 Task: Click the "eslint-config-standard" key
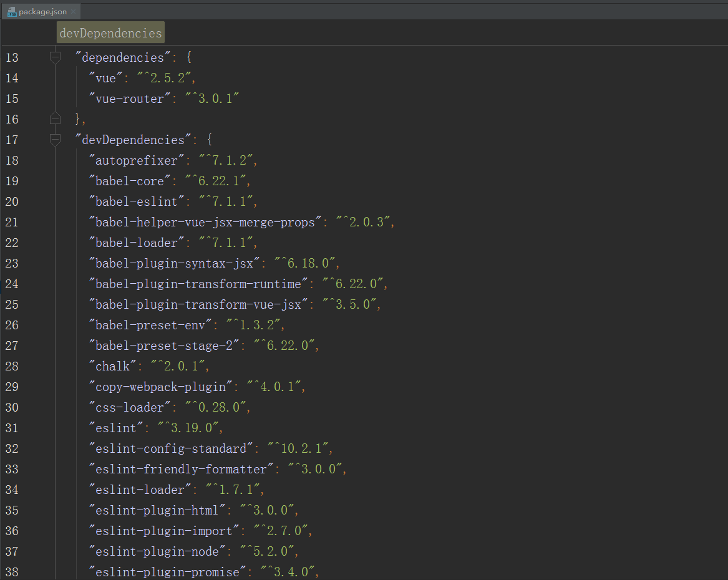(x=172, y=448)
